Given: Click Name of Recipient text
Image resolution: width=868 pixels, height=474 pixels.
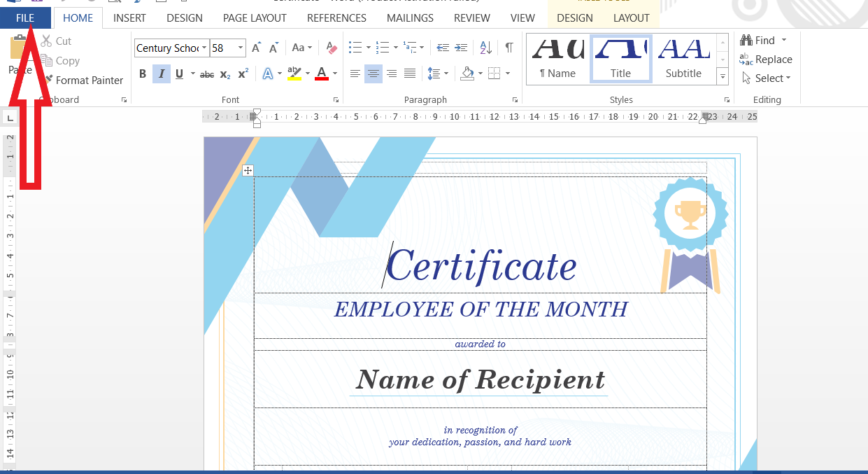Looking at the screenshot, I should point(480,379).
